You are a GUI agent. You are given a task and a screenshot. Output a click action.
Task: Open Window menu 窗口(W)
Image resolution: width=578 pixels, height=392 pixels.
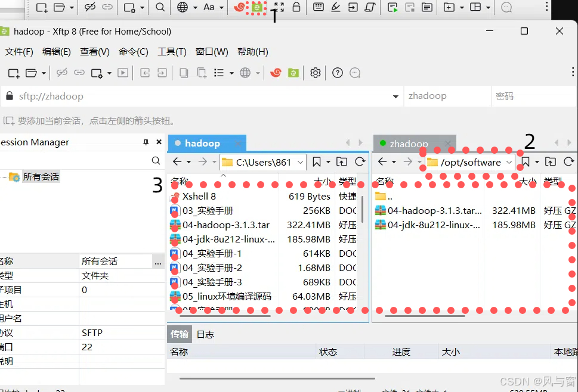212,52
